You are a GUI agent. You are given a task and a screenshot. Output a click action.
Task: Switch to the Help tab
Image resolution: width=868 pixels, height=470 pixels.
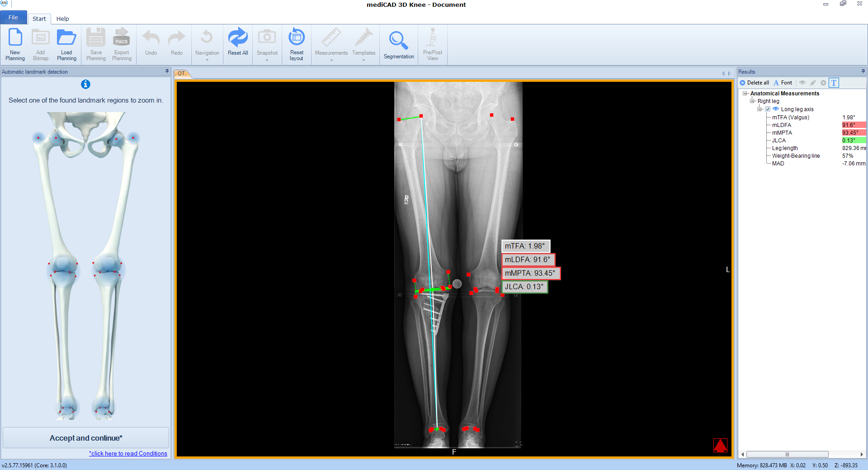[x=63, y=19]
